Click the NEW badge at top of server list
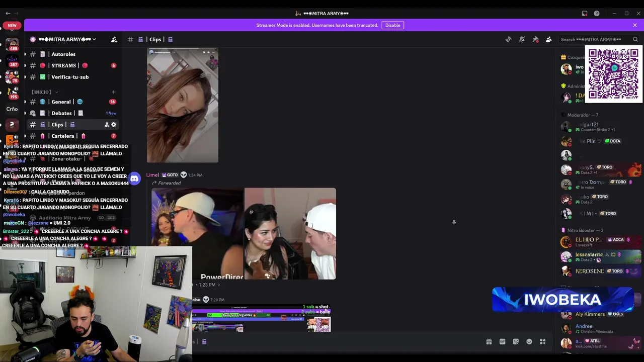The height and width of the screenshot is (362, 644). (x=12, y=25)
